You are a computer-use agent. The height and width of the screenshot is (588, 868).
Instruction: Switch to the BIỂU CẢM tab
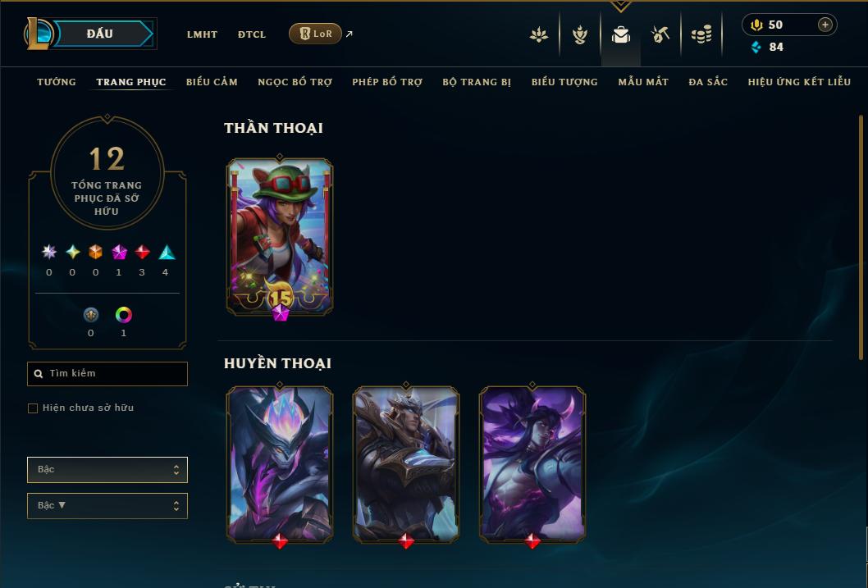point(212,82)
